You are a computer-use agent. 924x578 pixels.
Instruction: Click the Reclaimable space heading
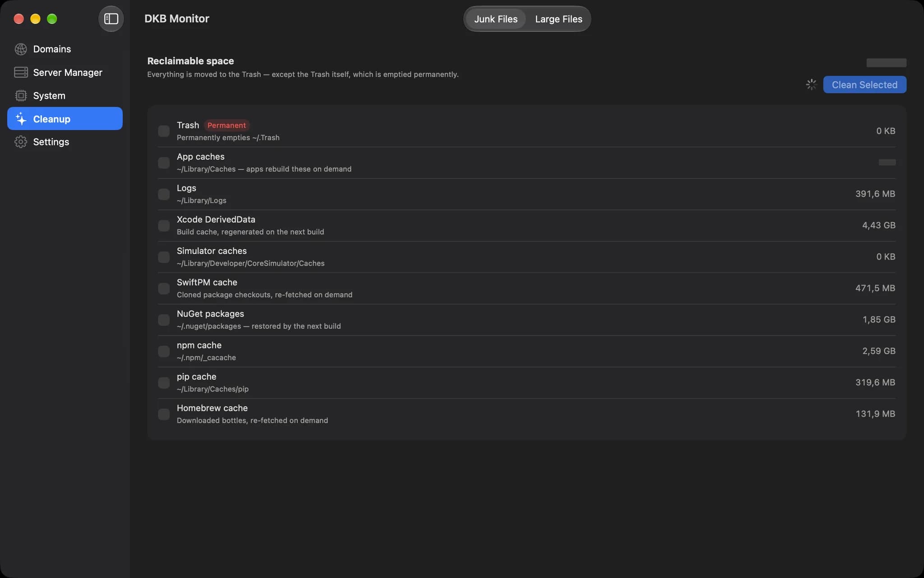(x=190, y=61)
